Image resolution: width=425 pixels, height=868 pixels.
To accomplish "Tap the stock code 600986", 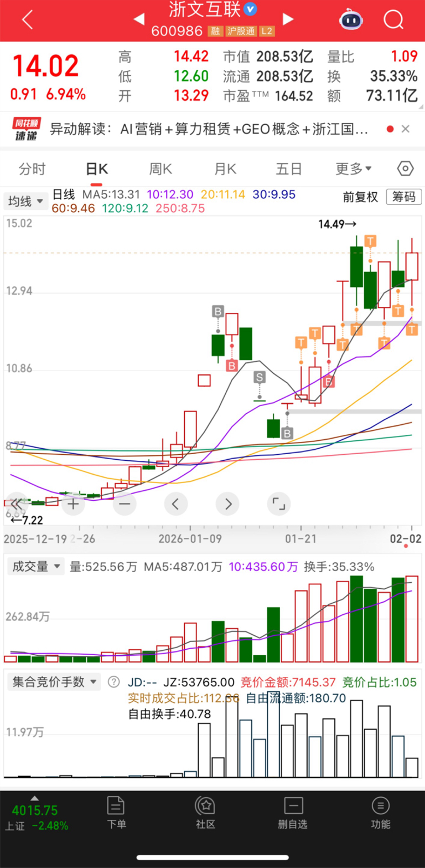I will (177, 31).
